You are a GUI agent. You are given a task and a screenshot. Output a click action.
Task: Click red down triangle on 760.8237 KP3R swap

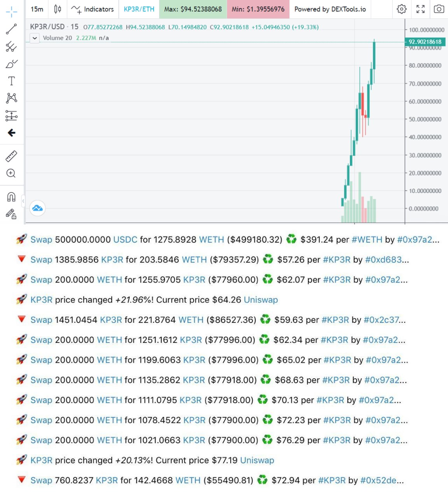coord(22,480)
